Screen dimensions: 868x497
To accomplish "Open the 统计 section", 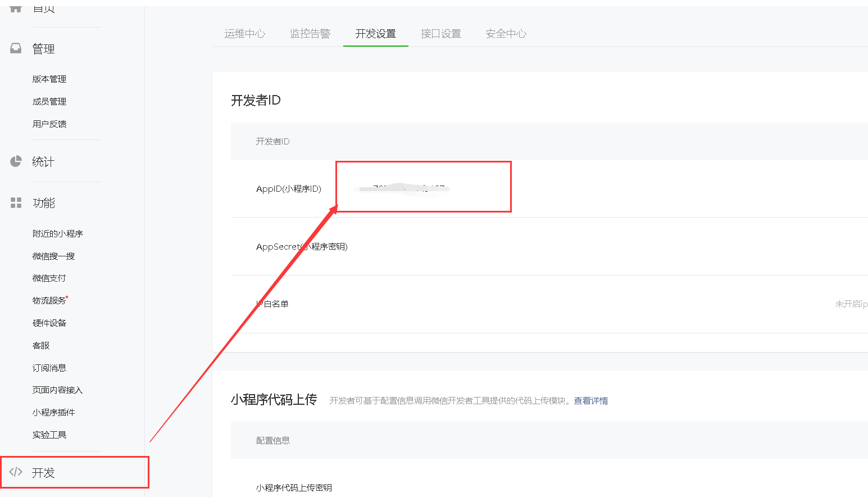I will 43,162.
